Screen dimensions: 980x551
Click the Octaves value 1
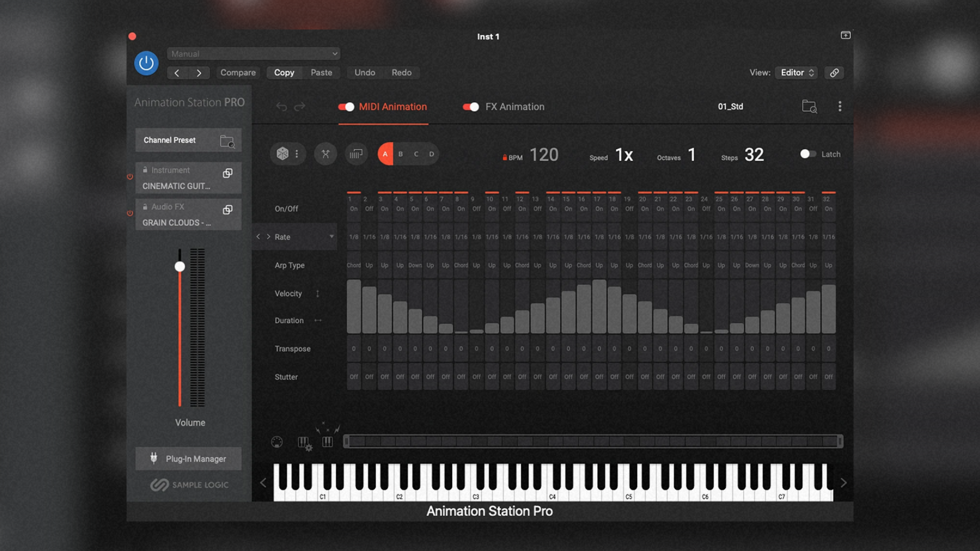[x=692, y=155]
